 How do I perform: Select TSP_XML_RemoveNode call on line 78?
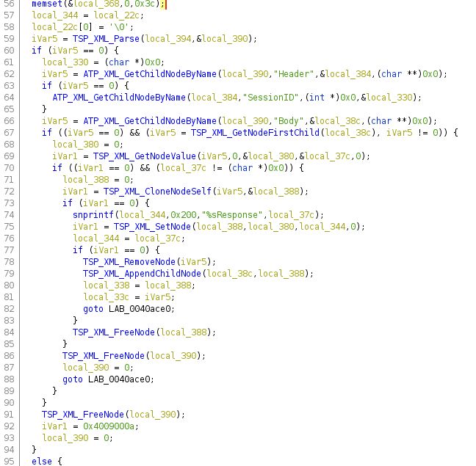click(x=129, y=262)
